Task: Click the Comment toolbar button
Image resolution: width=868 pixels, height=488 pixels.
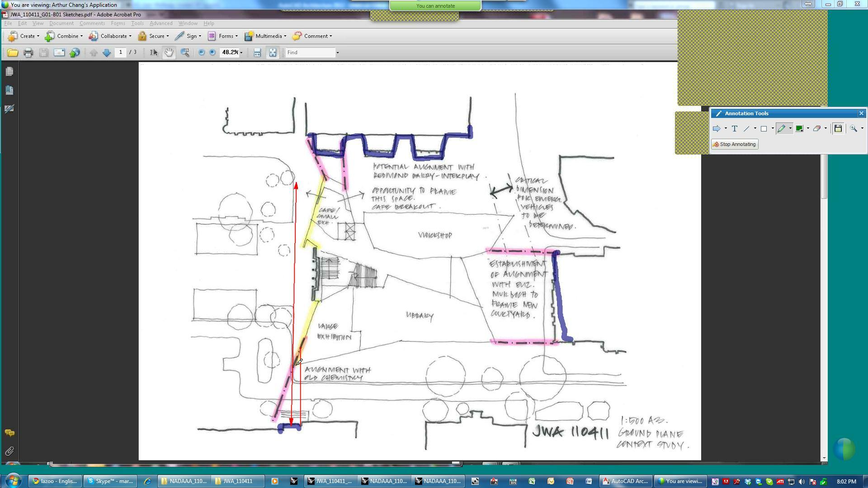Action: [x=312, y=36]
